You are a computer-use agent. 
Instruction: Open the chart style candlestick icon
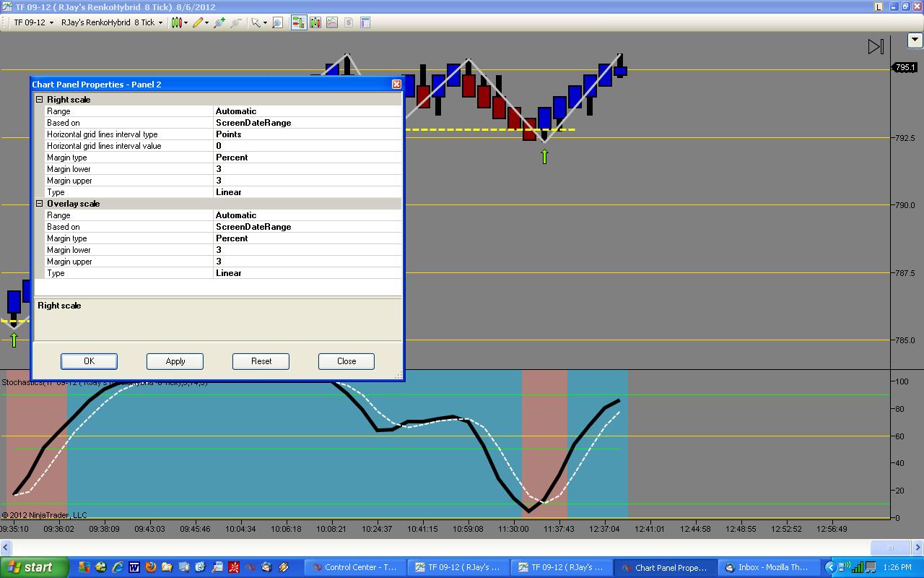pyautogui.click(x=175, y=22)
